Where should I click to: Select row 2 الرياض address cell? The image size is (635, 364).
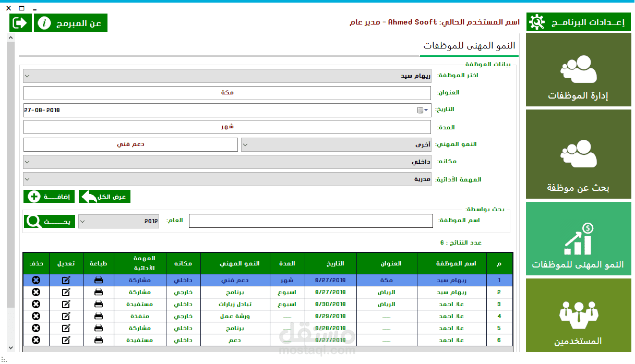[387, 292]
